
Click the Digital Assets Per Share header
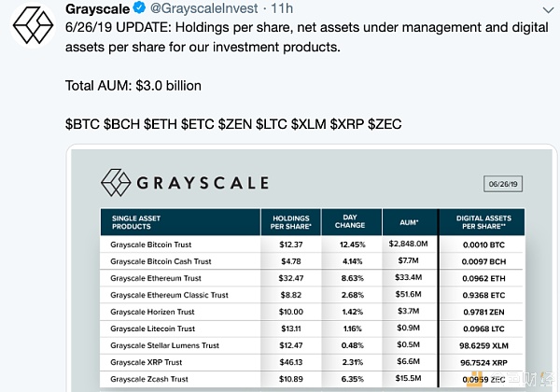483,222
